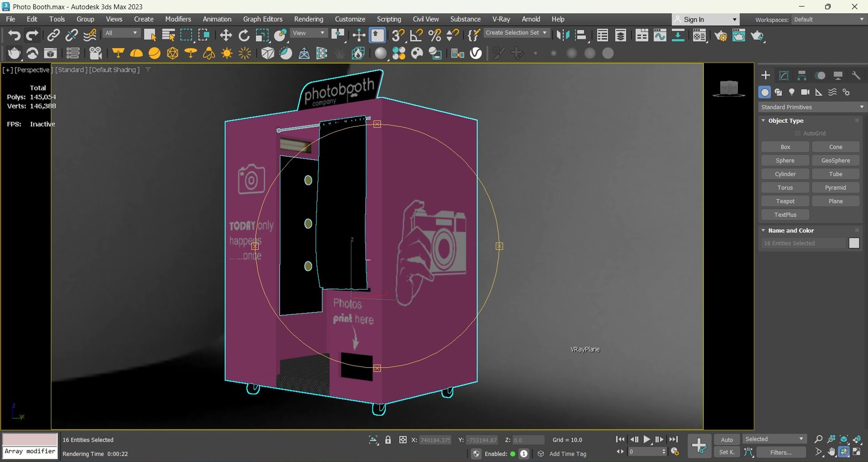
Task: Select the Helpers category icon
Action: pyautogui.click(x=819, y=92)
